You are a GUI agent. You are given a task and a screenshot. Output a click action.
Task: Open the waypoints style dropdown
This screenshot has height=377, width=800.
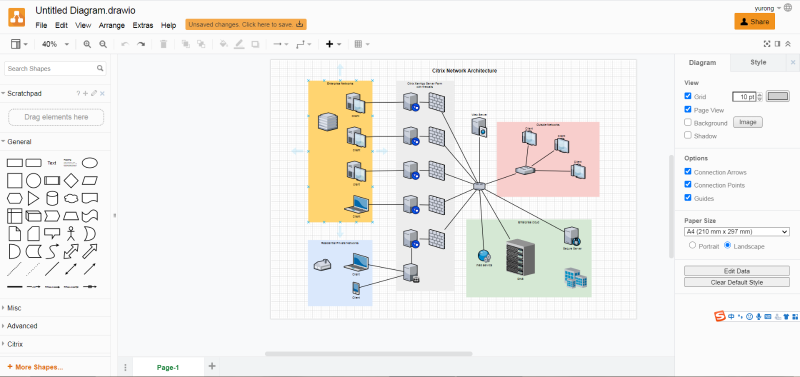coord(304,44)
